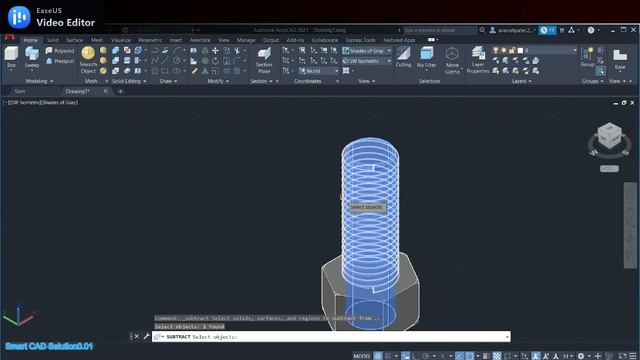Image resolution: width=640 pixels, height=360 pixels.
Task: Click the keyword search field in title bar
Action: tap(440, 30)
